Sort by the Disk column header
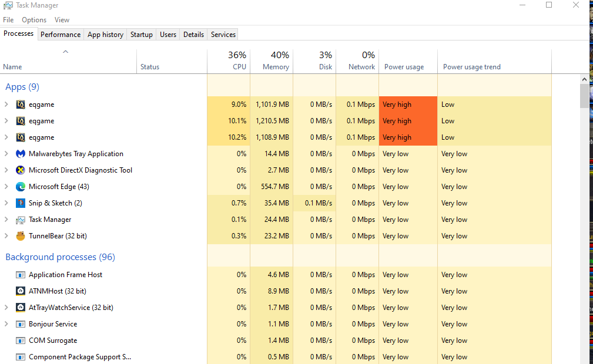Screen dimensions: 593x364 [x=314, y=61]
